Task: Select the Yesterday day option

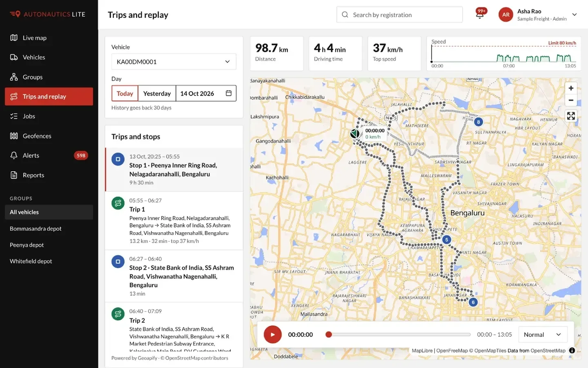Action: [157, 93]
